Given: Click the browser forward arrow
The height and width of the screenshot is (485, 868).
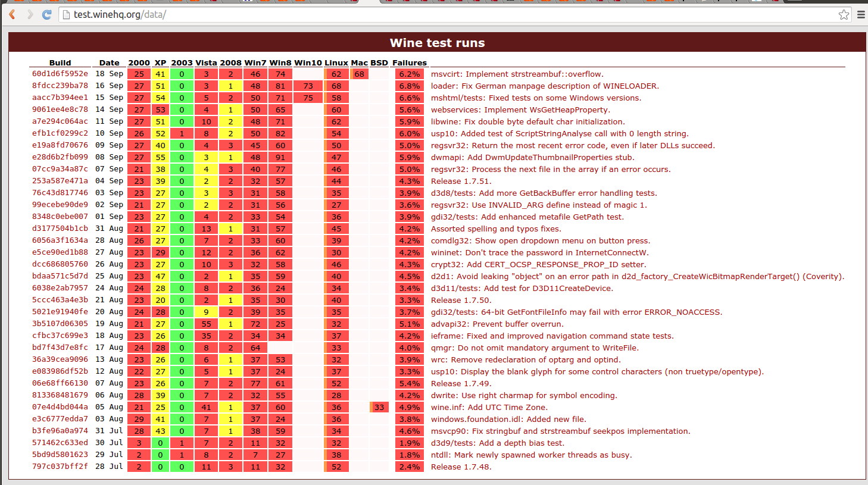Looking at the screenshot, I should click(30, 14).
